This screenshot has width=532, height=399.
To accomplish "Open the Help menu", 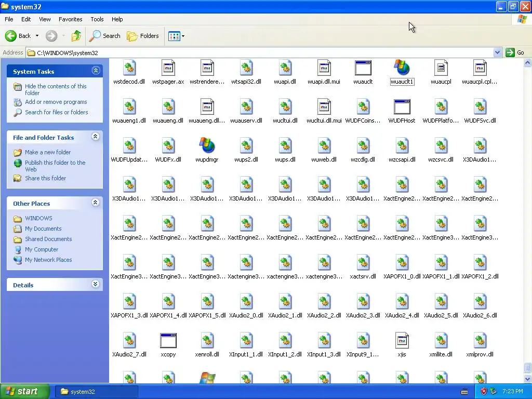I will coord(117,19).
